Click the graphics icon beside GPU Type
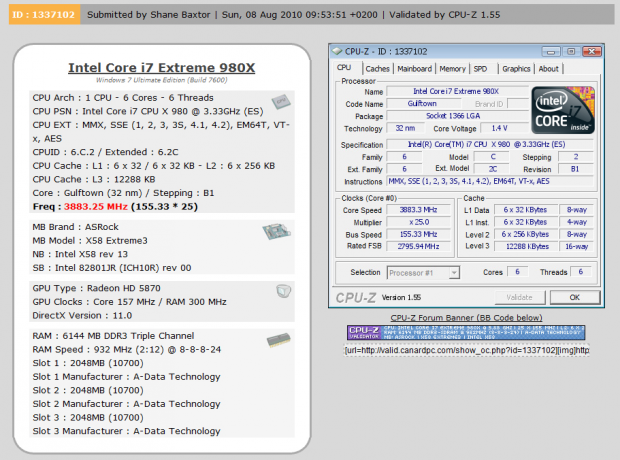Image resolution: width=620 pixels, height=460 pixels. click(284, 291)
